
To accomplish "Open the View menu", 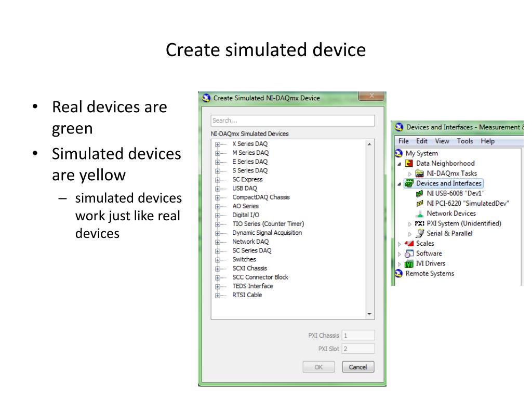I will [x=442, y=141].
